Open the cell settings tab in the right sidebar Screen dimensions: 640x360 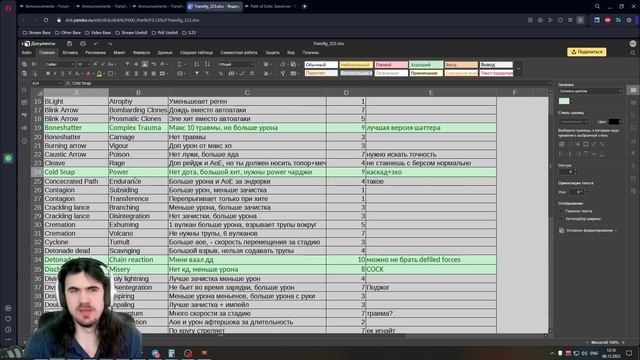coord(633,90)
